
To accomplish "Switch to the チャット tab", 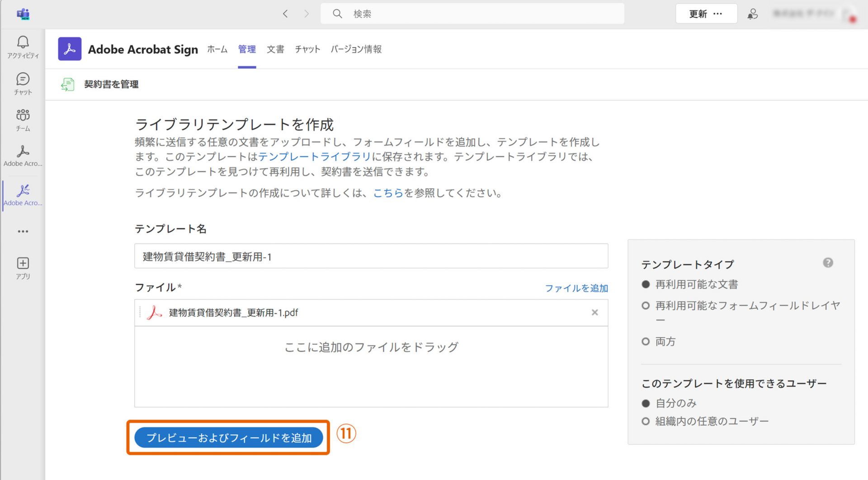I will pos(307,49).
